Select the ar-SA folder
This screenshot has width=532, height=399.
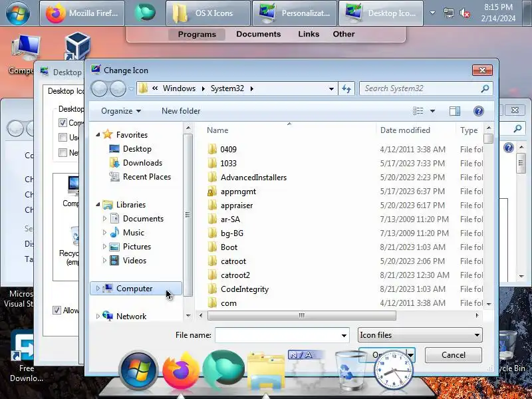230,219
